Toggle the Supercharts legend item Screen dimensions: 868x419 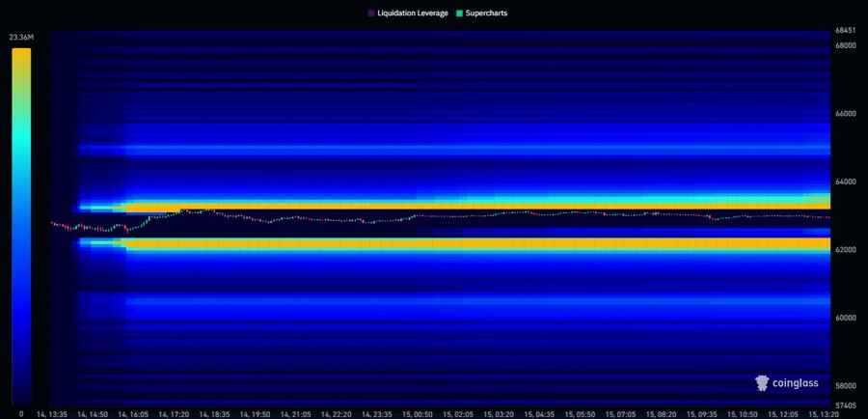481,13
